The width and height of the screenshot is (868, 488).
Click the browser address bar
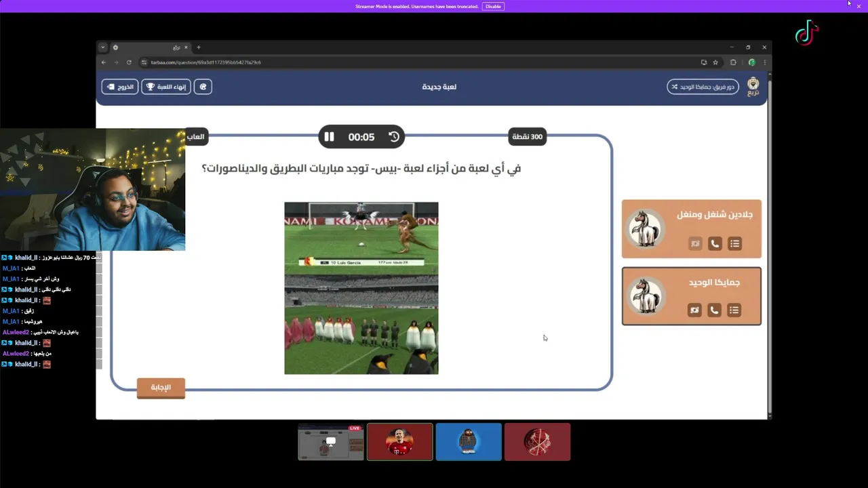coord(420,62)
